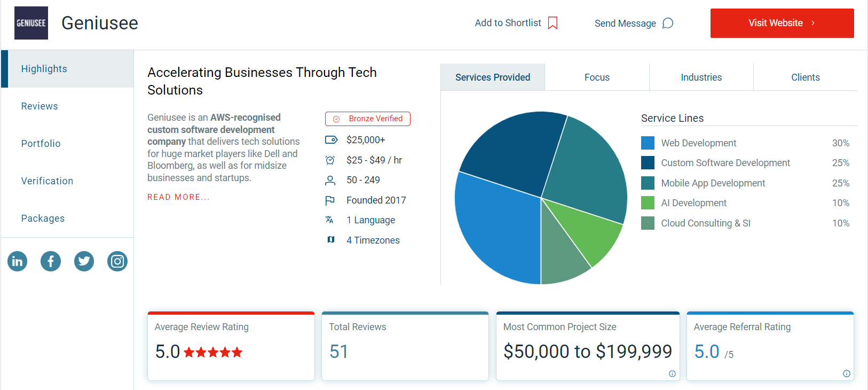Screen dimensions: 868x390
Task: Open the Verification section
Action: (x=67, y=181)
